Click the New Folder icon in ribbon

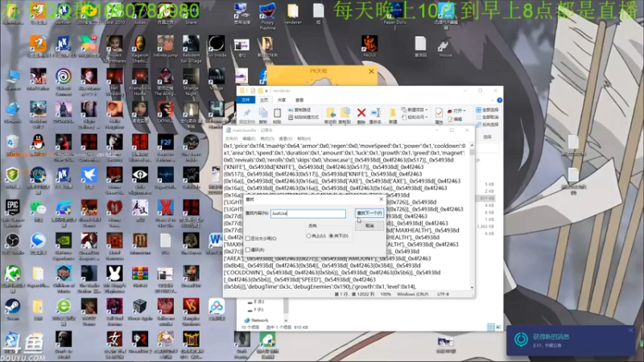393,113
